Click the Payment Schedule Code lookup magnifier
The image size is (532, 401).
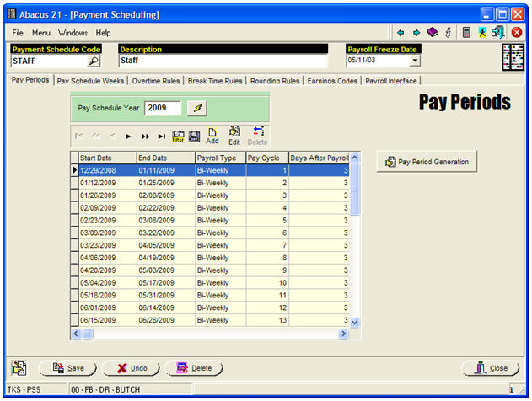point(94,61)
